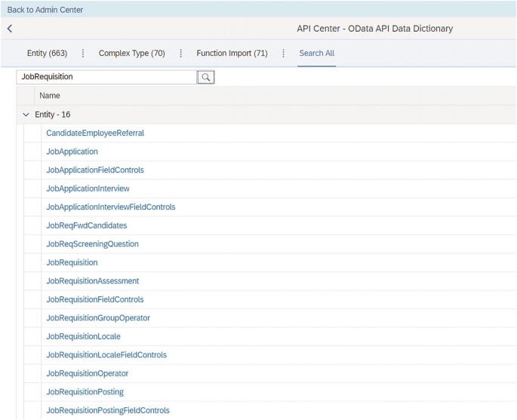Open the Complex Type tab options dots
This screenshot has width=517, height=420.
(181, 54)
